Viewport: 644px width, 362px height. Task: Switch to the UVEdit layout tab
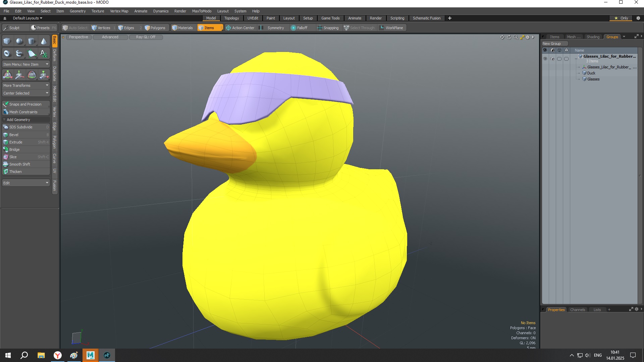[253, 18]
